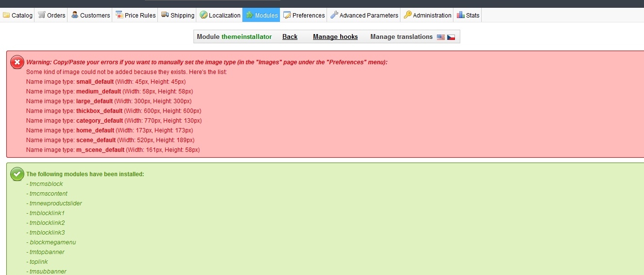
Task: Click the small_default image type text
Action: 95,82
